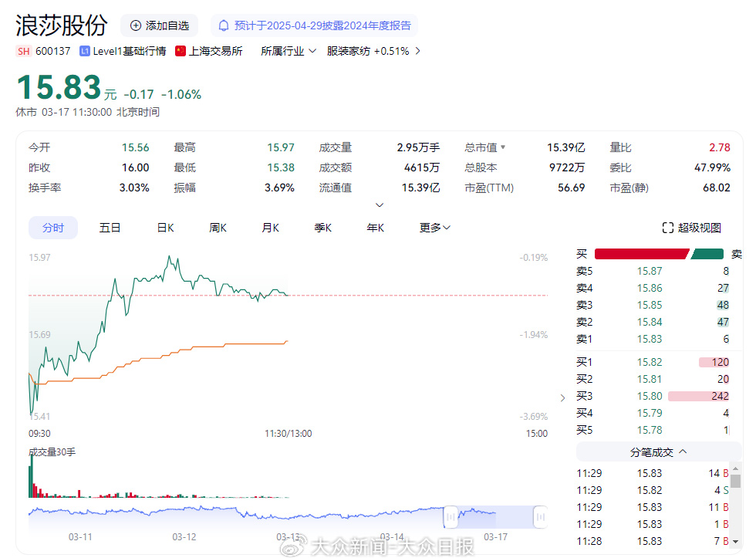The image size is (756, 558).
Task: Click the trade list scrollbar thumb
Action: click(x=735, y=482)
